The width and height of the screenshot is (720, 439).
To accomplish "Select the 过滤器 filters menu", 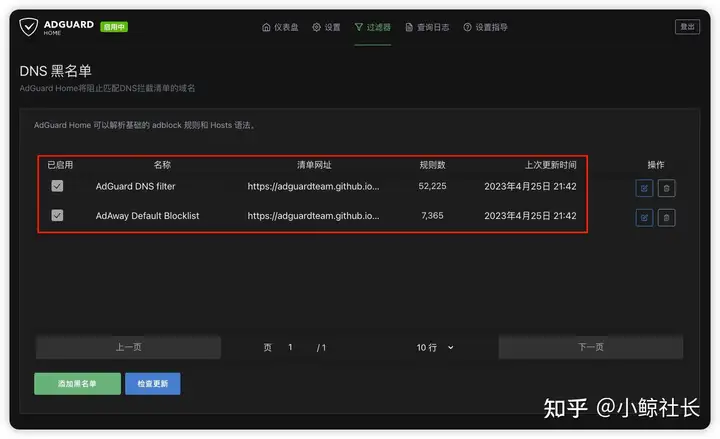I will pos(373,28).
